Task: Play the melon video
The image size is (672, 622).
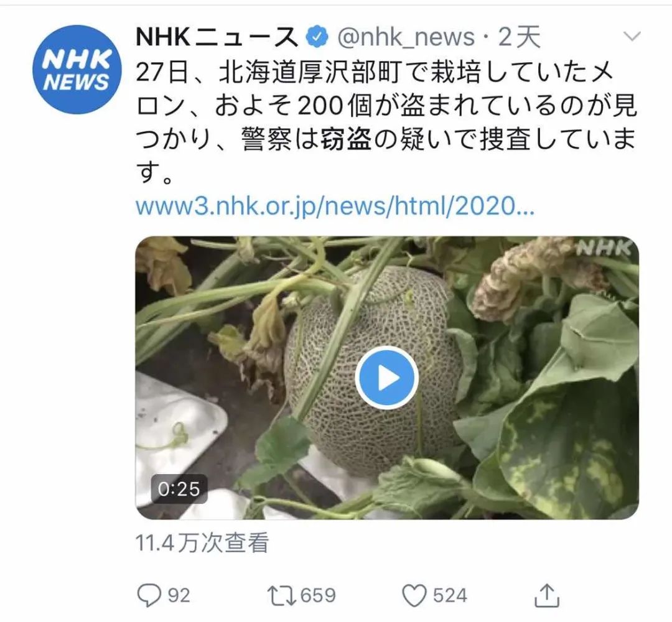Action: (386, 378)
